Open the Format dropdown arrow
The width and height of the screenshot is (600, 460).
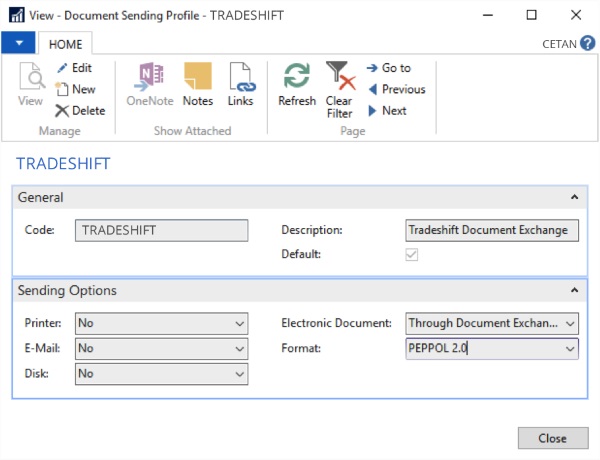(x=570, y=349)
